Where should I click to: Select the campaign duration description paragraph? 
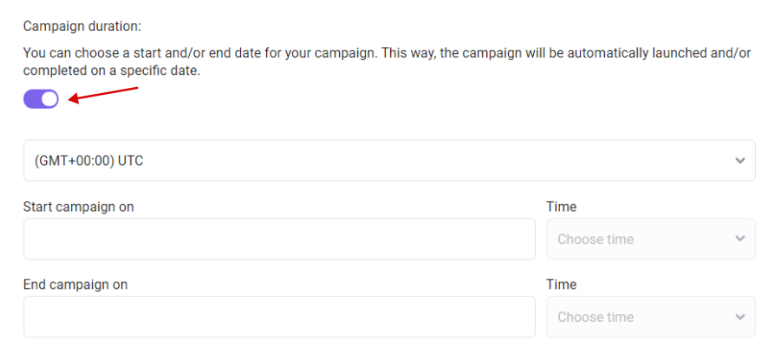pos(387,62)
